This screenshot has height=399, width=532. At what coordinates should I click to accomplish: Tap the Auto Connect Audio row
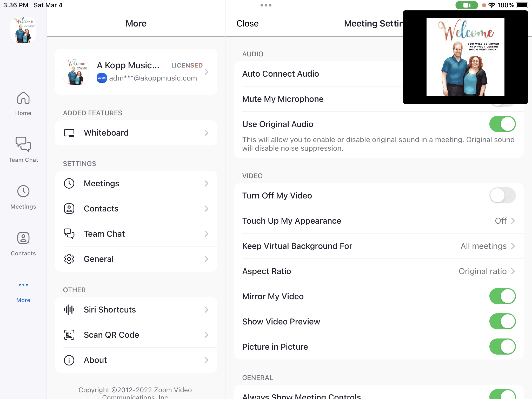pos(319,74)
